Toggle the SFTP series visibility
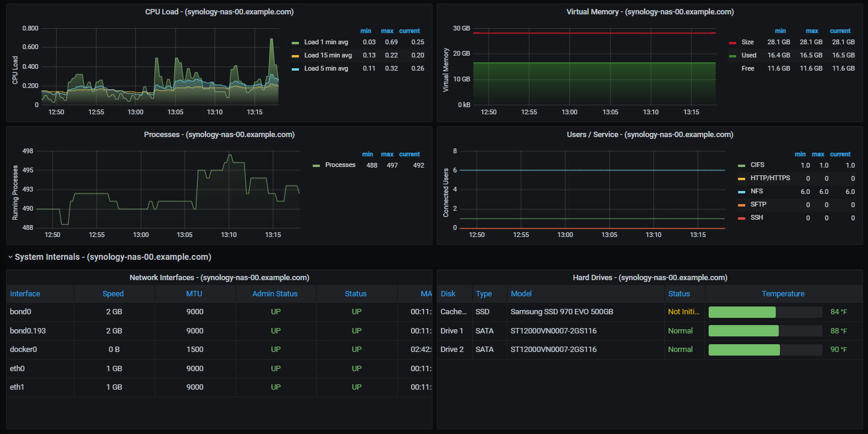 (758, 205)
